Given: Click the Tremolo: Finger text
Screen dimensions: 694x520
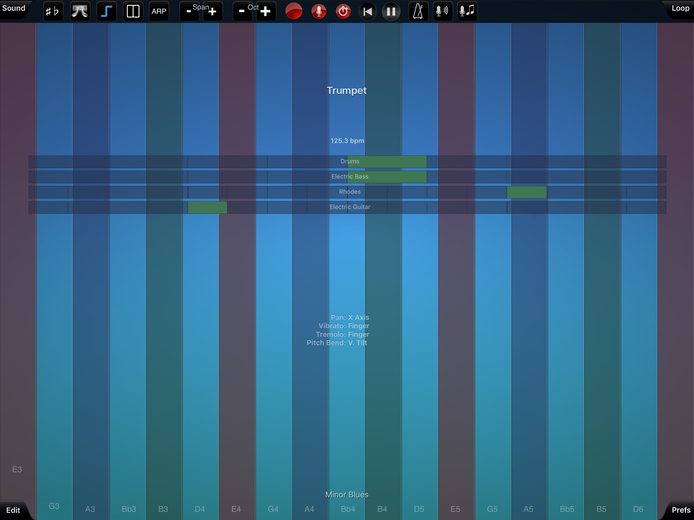Looking at the screenshot, I should [343, 334].
